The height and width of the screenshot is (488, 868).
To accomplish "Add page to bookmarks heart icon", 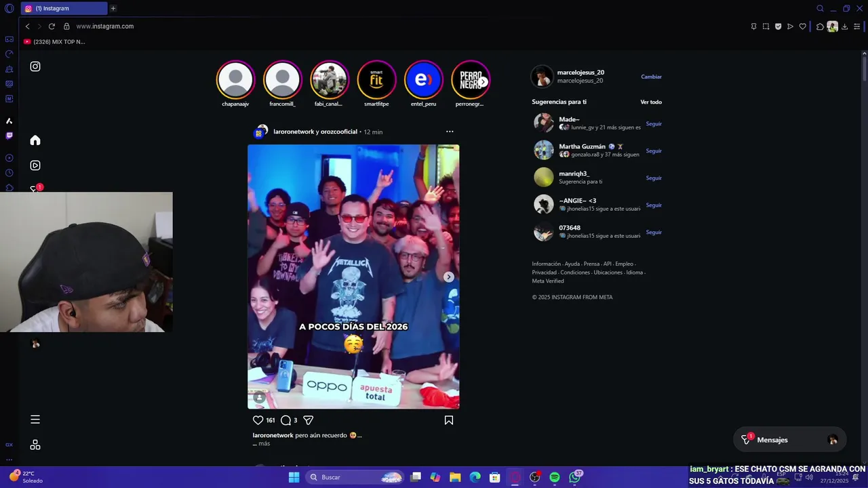I will pyautogui.click(x=802, y=26).
